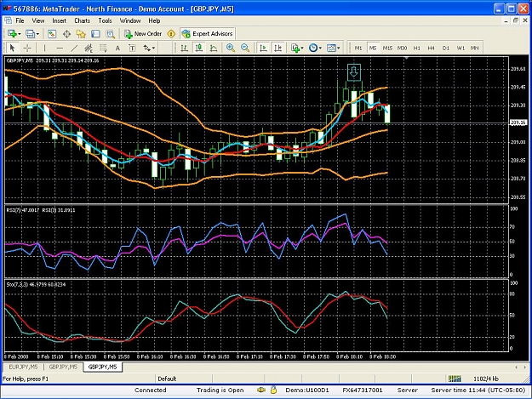Click the lock icon in bottom bar
This screenshot has width=532, height=399.
coord(273,390)
